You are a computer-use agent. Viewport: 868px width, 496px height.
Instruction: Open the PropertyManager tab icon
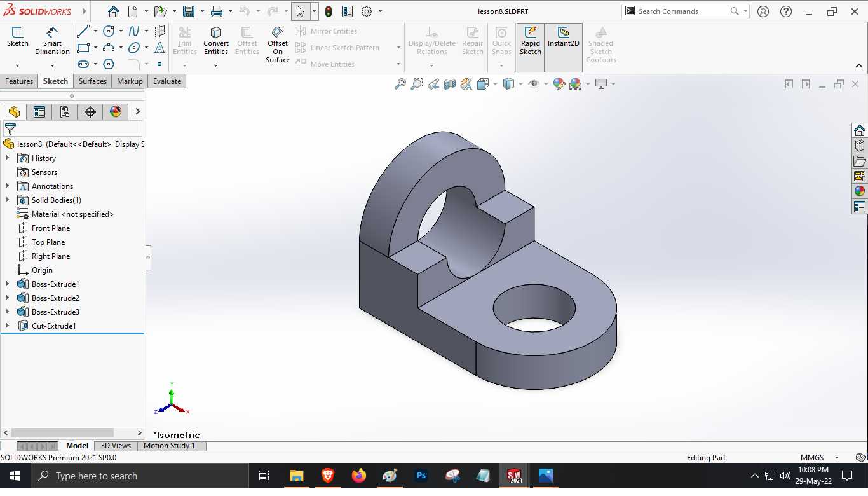(x=39, y=112)
